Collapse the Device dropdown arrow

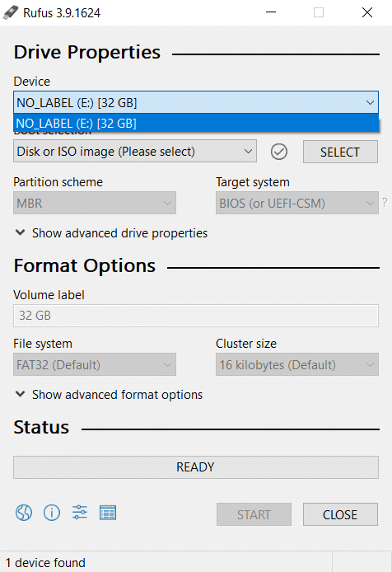(370, 102)
